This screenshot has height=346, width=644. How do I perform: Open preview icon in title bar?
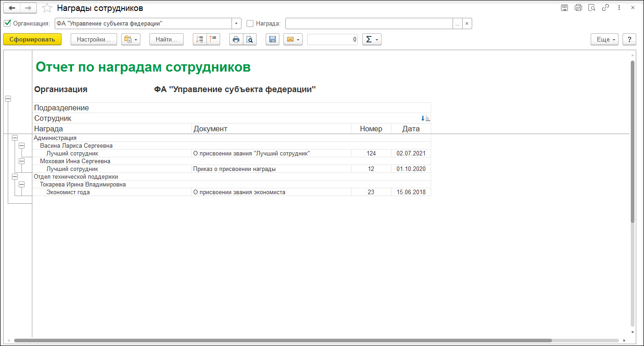[592, 8]
